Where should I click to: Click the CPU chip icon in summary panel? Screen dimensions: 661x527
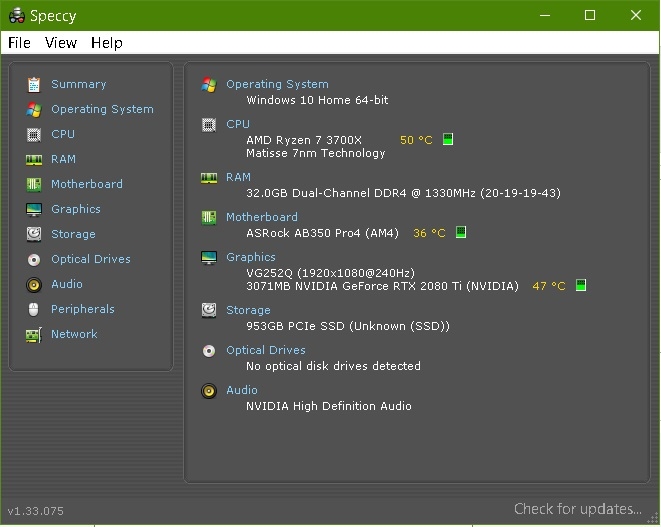[209, 125]
